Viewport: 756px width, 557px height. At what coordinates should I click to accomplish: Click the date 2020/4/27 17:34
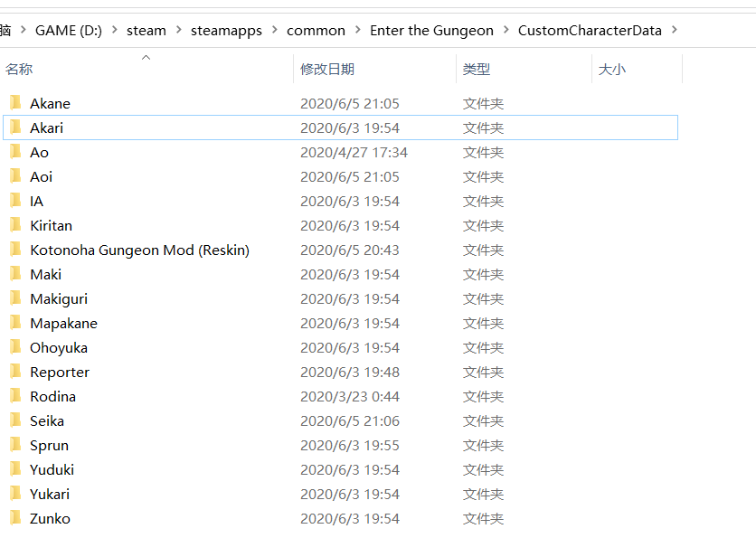354,153
